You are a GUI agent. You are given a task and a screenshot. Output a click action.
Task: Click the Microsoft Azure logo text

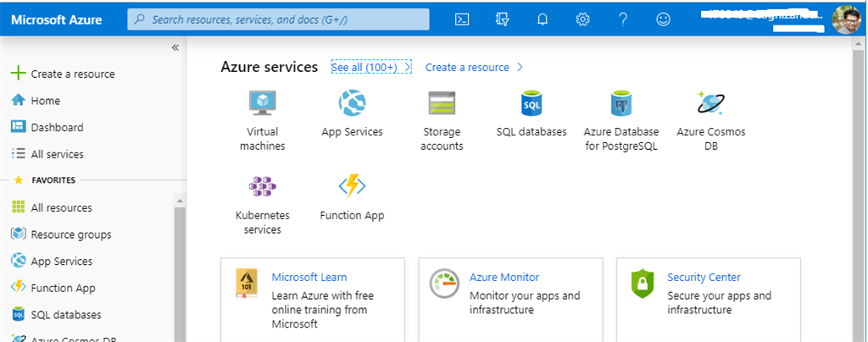tap(57, 19)
